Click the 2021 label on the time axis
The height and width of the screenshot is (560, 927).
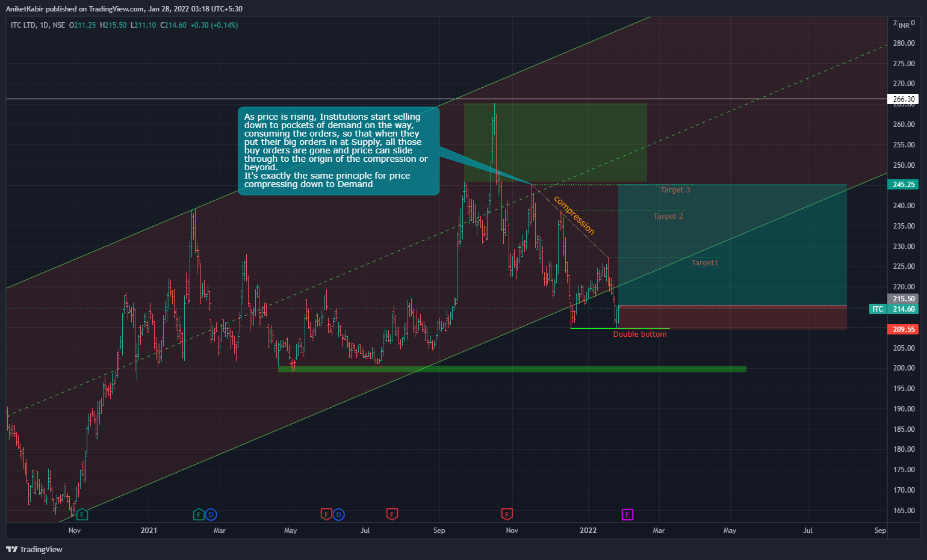(x=149, y=531)
